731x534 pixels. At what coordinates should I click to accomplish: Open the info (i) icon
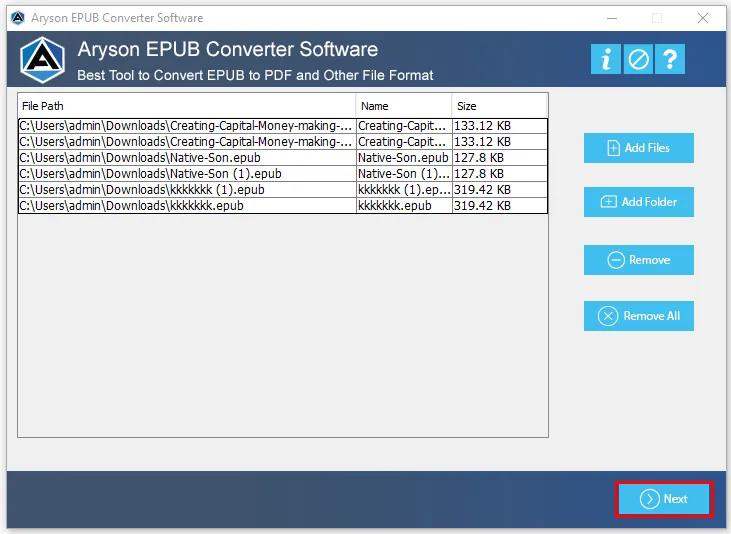point(606,59)
